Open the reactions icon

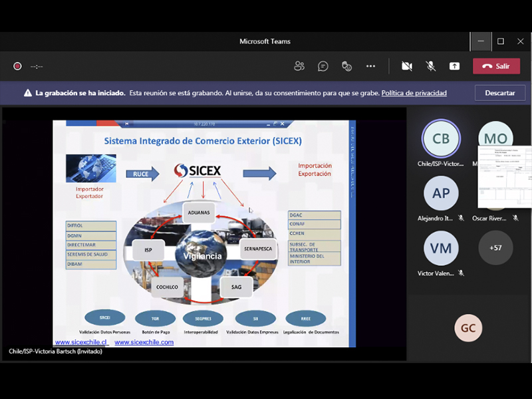pyautogui.click(x=346, y=66)
